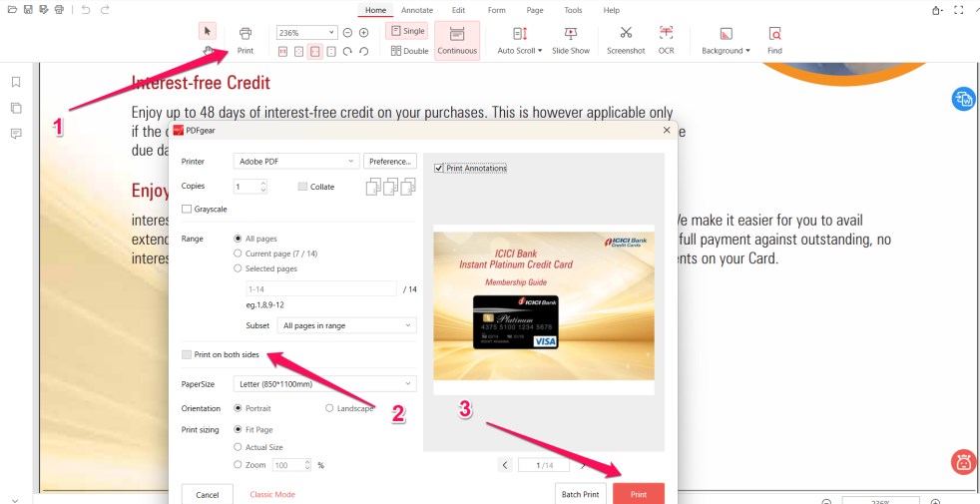Image resolution: width=980 pixels, height=504 pixels.
Task: Open the red chatbot assistant icon
Action: click(x=963, y=461)
